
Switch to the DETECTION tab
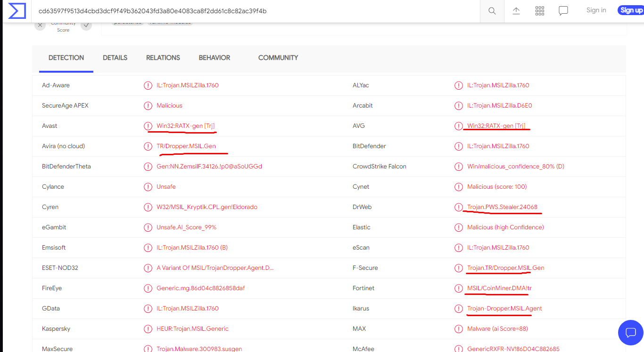(x=66, y=58)
